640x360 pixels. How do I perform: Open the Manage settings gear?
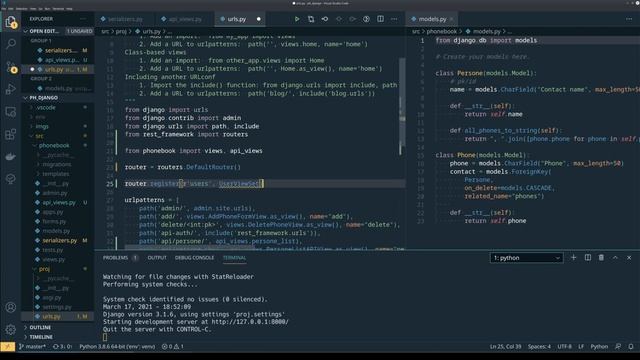pyautogui.click(x=11, y=329)
